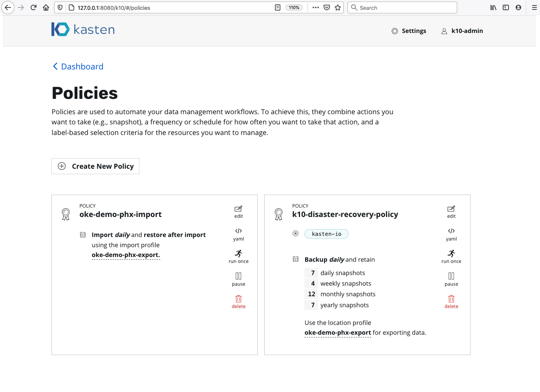Click the Create New Policy button
540x392 pixels.
[95, 166]
